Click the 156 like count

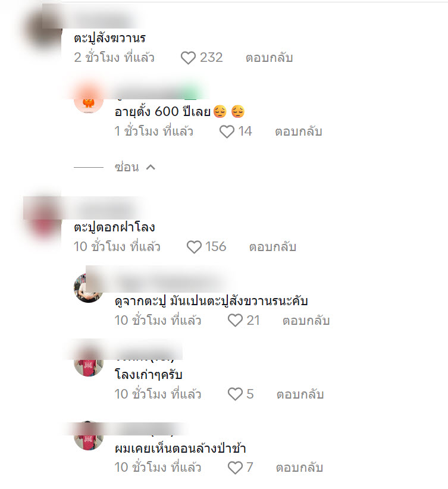coord(215,247)
